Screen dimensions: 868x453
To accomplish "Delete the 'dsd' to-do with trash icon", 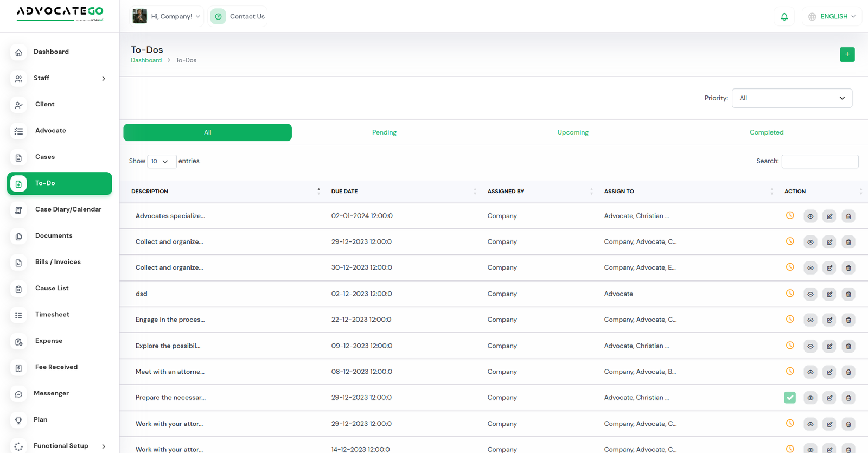I will coord(848,294).
